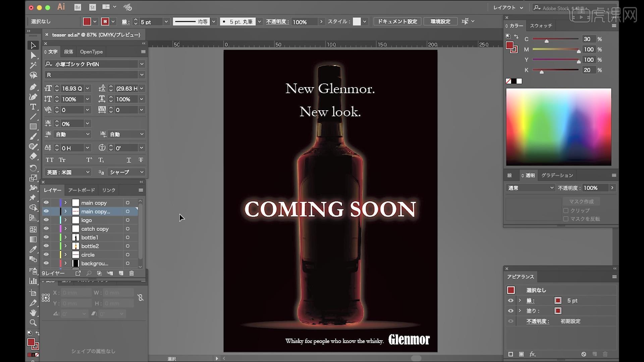Hide the logo layer

(x=46, y=220)
